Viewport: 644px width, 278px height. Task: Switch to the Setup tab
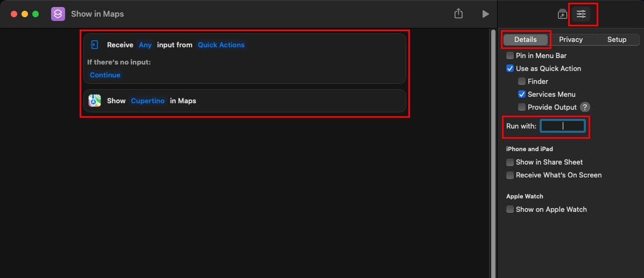coord(617,39)
